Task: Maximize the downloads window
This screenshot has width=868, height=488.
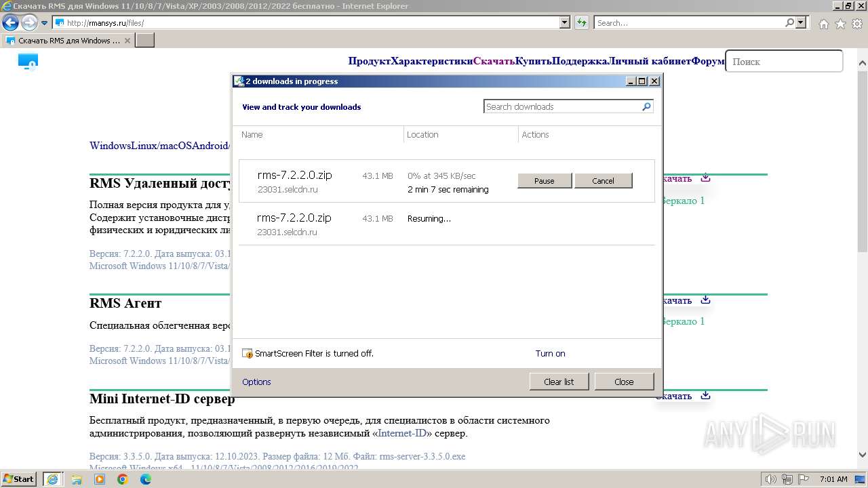Action: [x=642, y=81]
